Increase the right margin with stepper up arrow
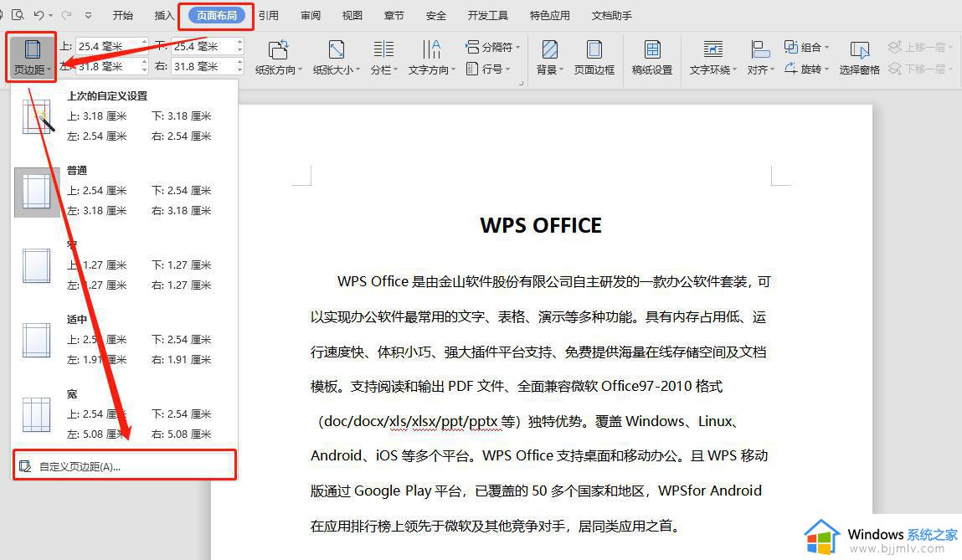This screenshot has height=560, width=962. 240,62
